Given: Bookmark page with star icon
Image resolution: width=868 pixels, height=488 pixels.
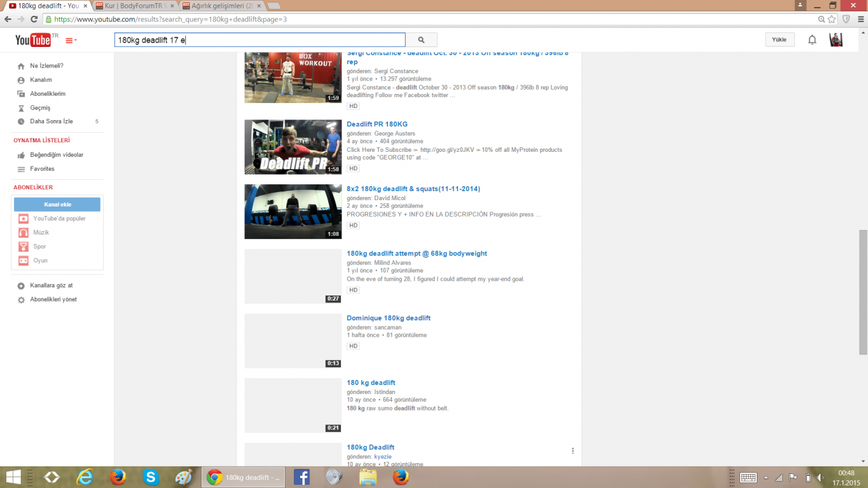Looking at the screenshot, I should pyautogui.click(x=832, y=19).
